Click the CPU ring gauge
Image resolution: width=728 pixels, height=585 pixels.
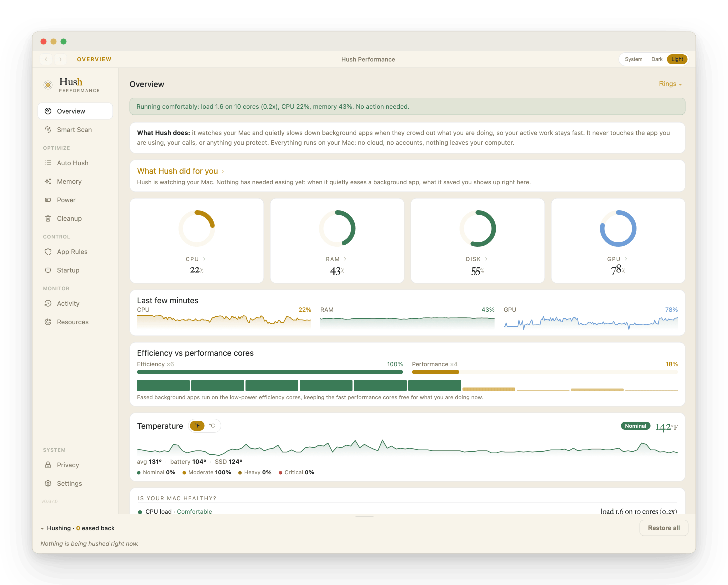(196, 228)
